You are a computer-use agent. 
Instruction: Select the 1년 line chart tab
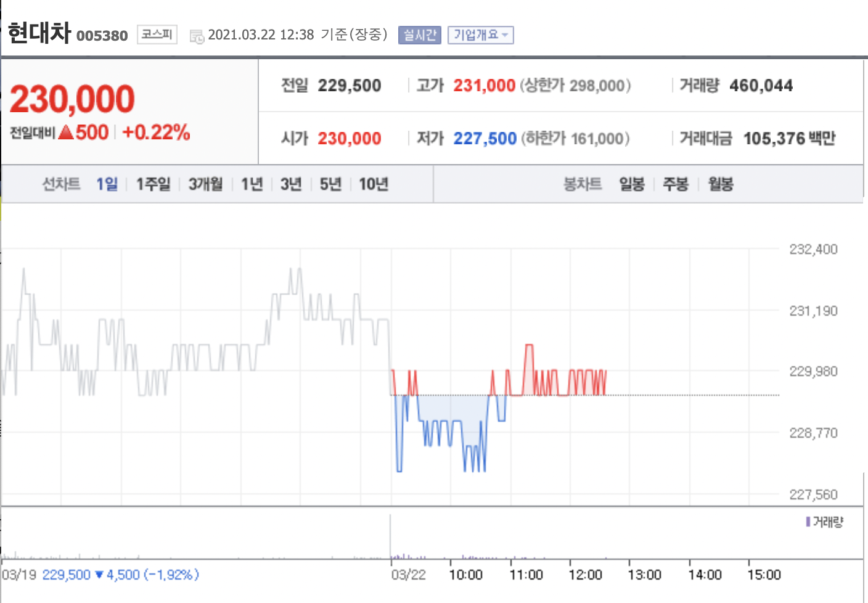click(252, 184)
